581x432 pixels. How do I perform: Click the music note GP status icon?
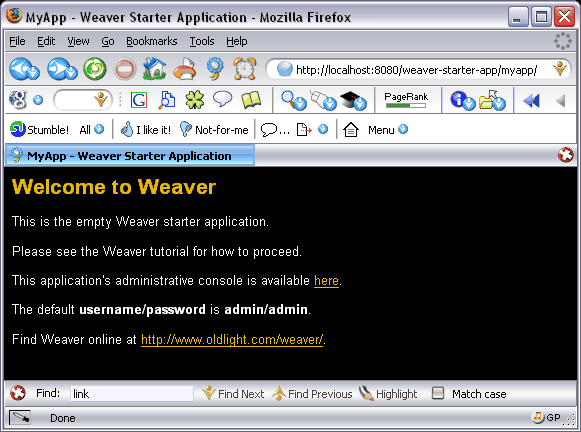tap(546, 418)
